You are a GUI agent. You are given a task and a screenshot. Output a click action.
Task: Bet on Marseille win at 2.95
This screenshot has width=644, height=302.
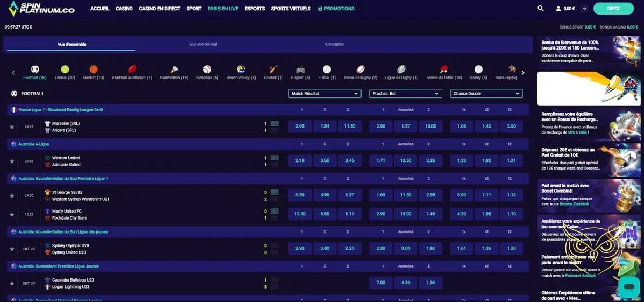pyautogui.click(x=300, y=126)
